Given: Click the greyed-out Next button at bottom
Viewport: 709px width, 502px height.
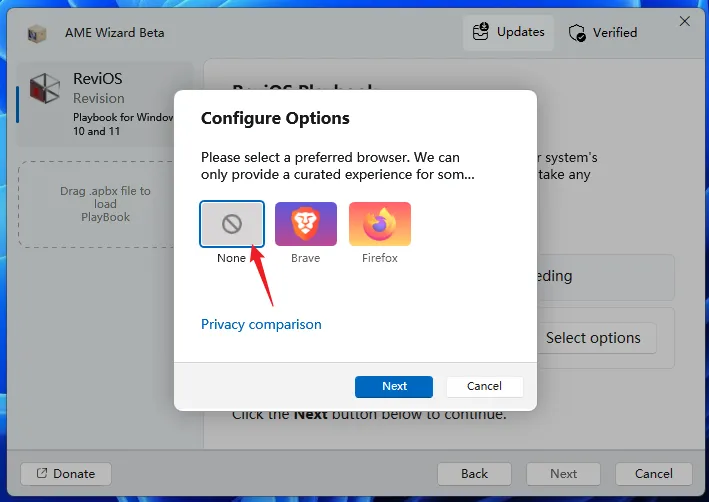Looking at the screenshot, I should (563, 474).
